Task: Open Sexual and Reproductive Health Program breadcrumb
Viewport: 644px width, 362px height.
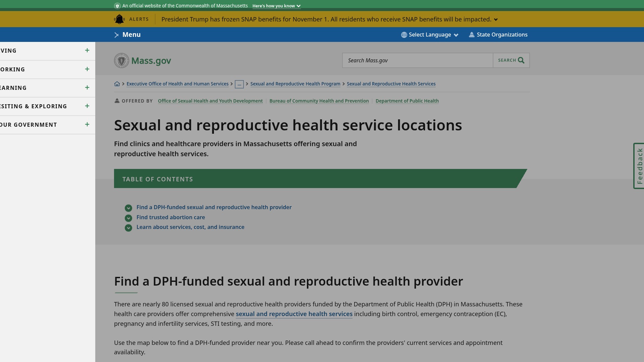Action: pyautogui.click(x=295, y=84)
